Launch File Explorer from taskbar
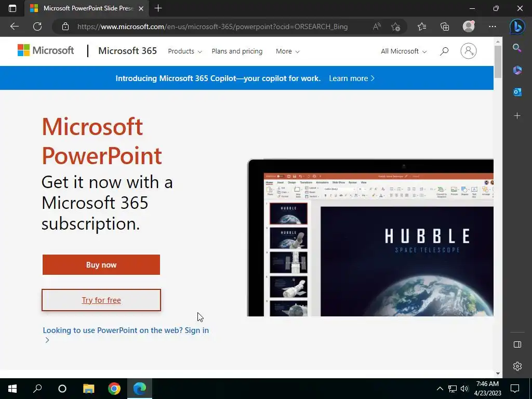This screenshot has width=532, height=399. 88,389
